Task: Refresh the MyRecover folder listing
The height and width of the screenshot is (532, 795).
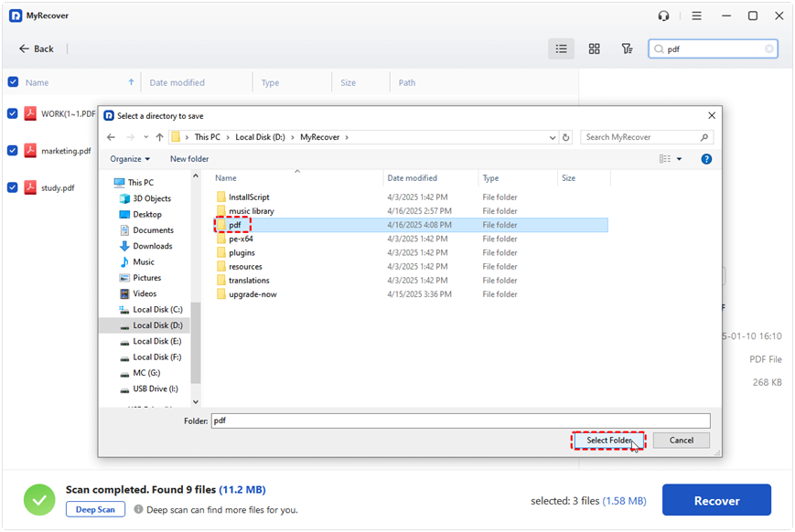Action: (x=565, y=137)
